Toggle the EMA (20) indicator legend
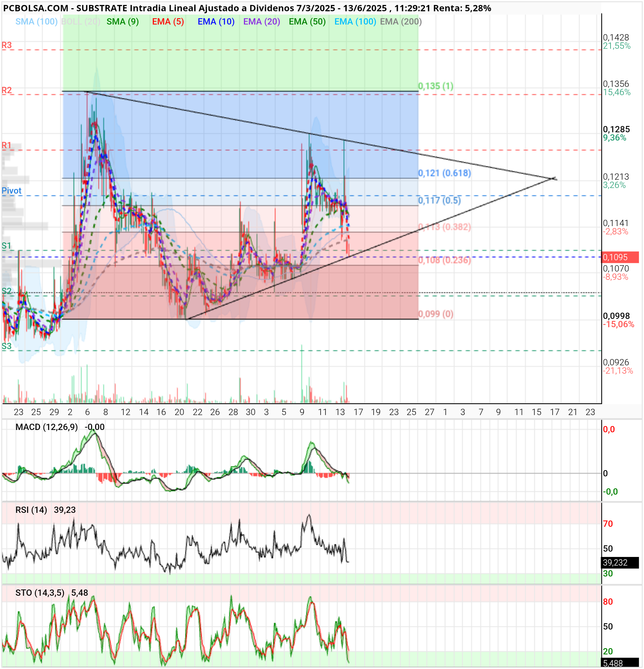644x669 pixels. [262, 22]
